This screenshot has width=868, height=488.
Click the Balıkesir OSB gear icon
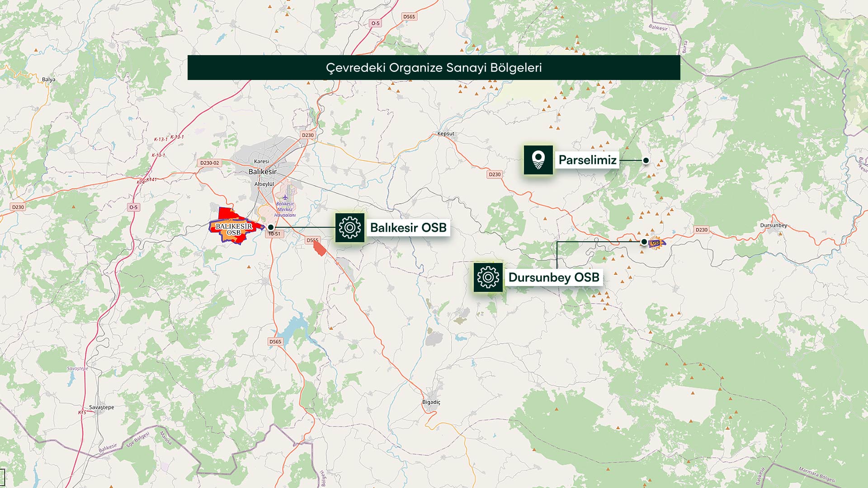[x=350, y=228]
